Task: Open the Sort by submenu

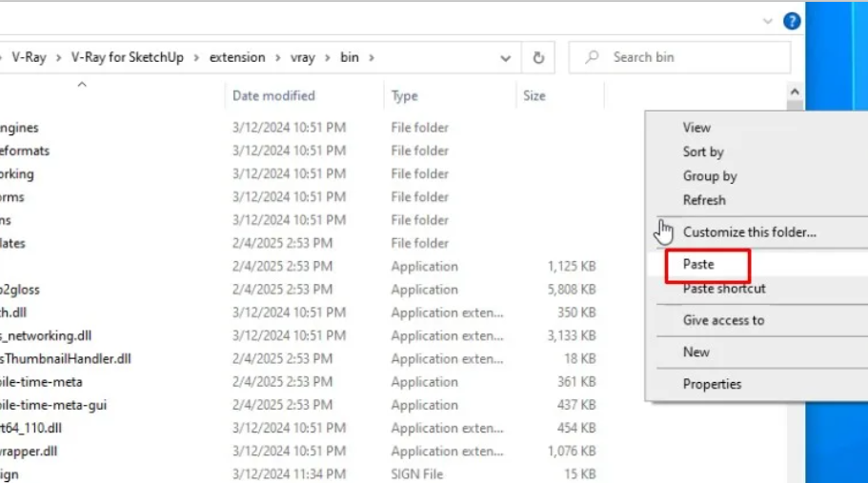Action: [703, 151]
